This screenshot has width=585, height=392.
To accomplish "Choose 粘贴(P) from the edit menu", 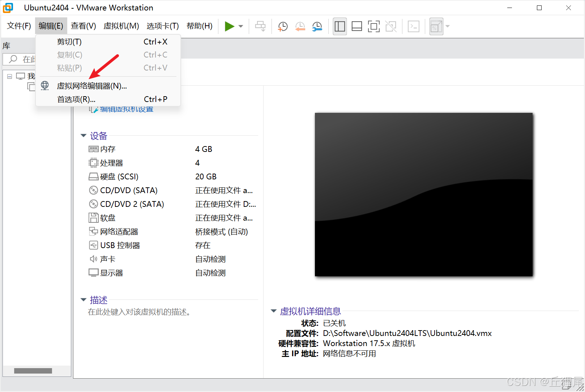I will 108,68.
